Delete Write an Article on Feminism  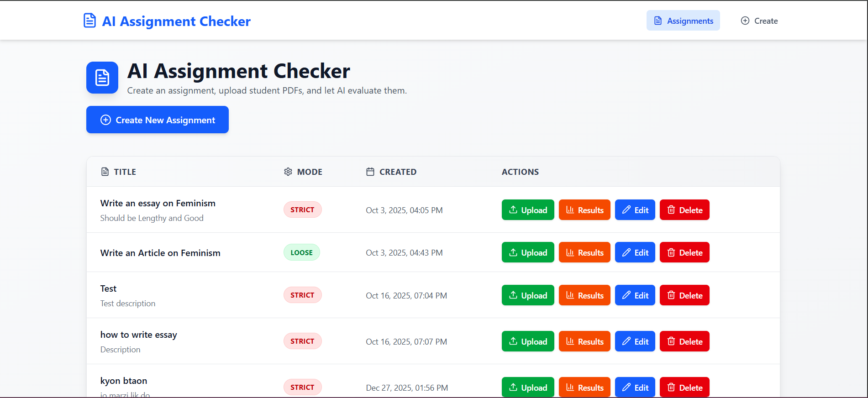pos(684,252)
